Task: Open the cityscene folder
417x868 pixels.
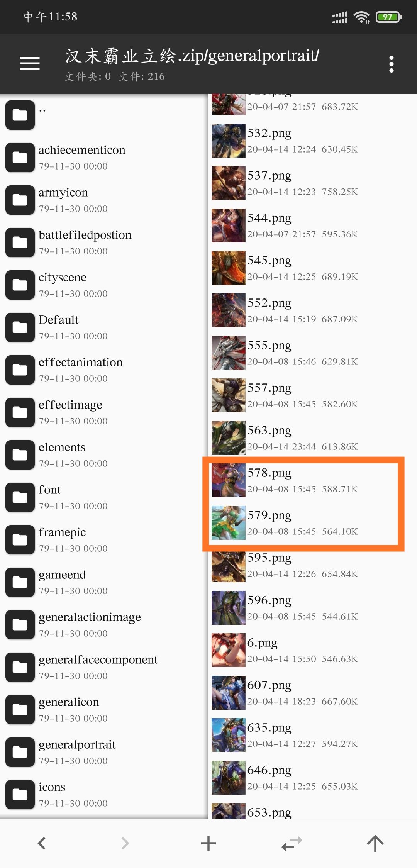Action: [x=104, y=285]
